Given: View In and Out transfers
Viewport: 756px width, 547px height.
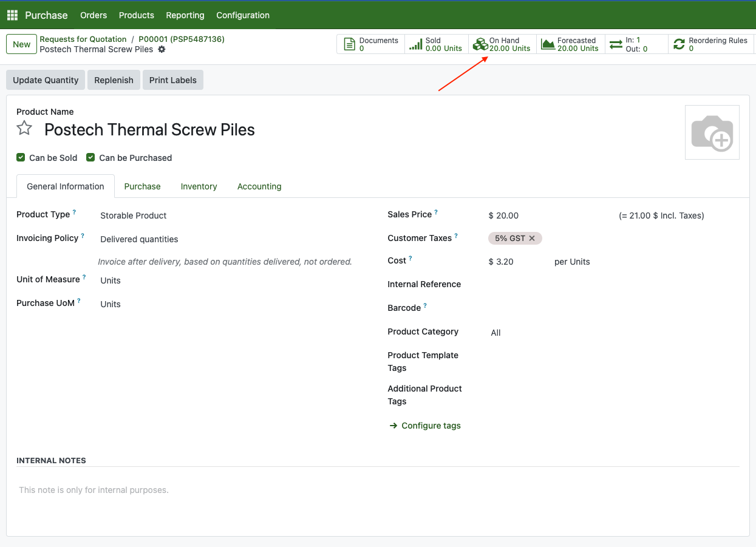Looking at the screenshot, I should [x=636, y=44].
